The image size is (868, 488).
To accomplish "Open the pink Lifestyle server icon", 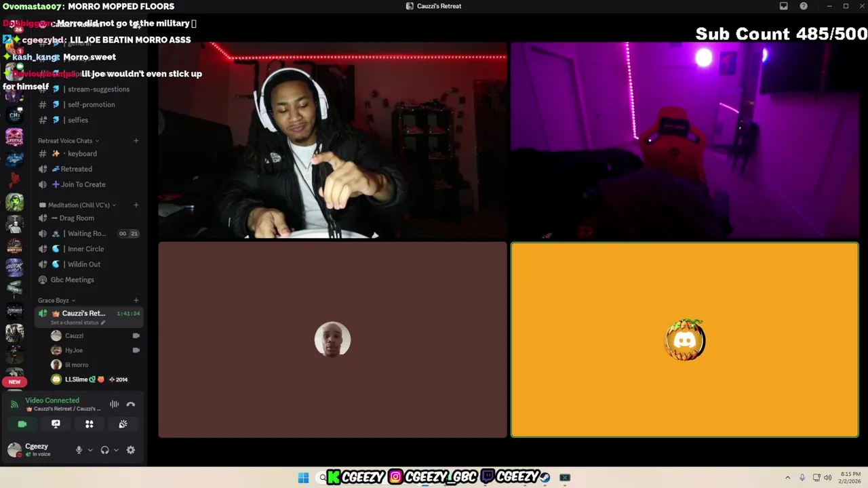I will pos(14,137).
